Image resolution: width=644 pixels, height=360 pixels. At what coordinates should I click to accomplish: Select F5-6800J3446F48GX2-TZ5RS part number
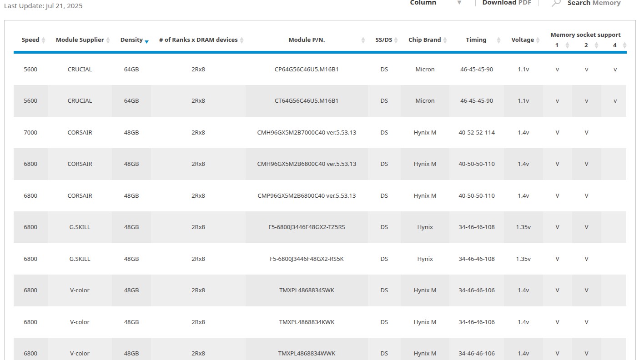point(307,227)
